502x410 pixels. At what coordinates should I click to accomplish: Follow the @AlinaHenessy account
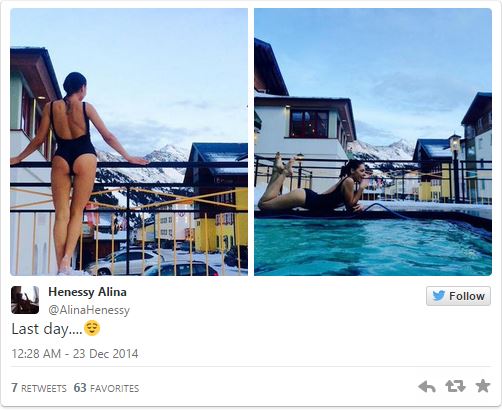[x=458, y=296]
